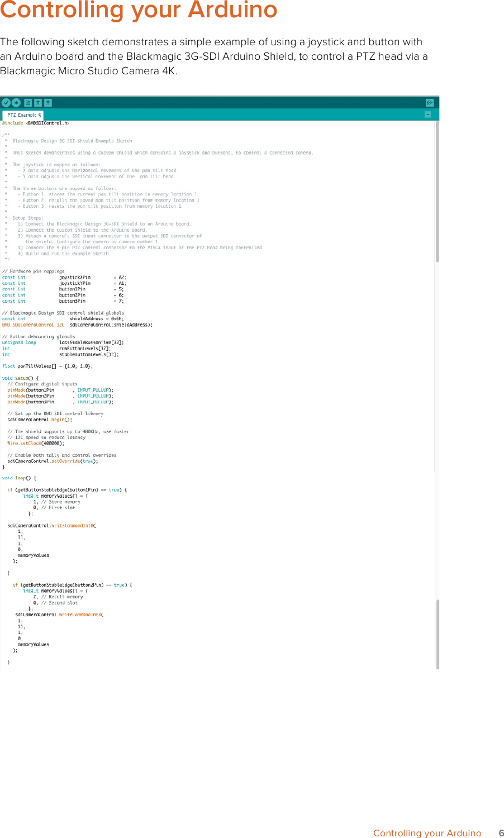The width and height of the screenshot is (504, 838).
Task: Click the arrow upload icon next to Verify
Action: [x=16, y=102]
